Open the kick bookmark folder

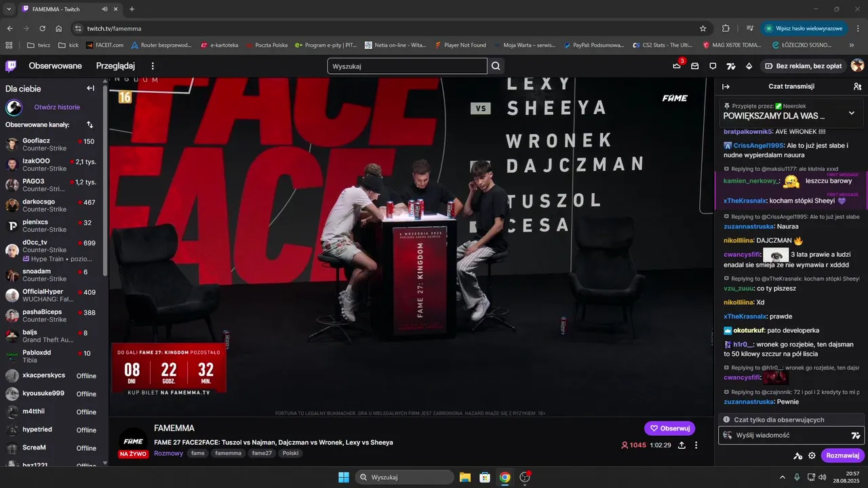68,45
